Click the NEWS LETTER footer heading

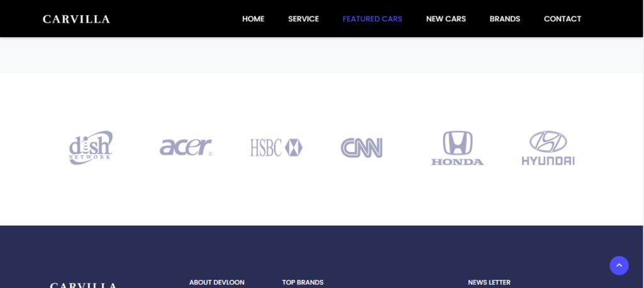489,282
